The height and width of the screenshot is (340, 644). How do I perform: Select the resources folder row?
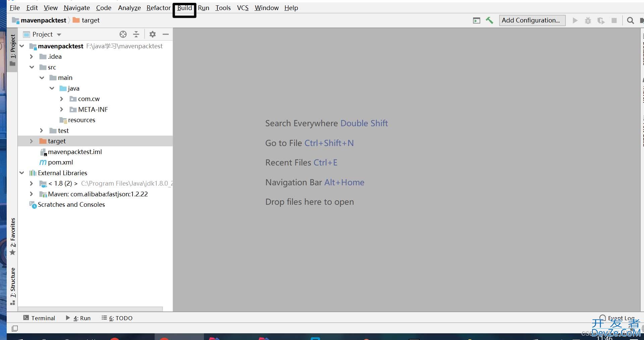95,120
